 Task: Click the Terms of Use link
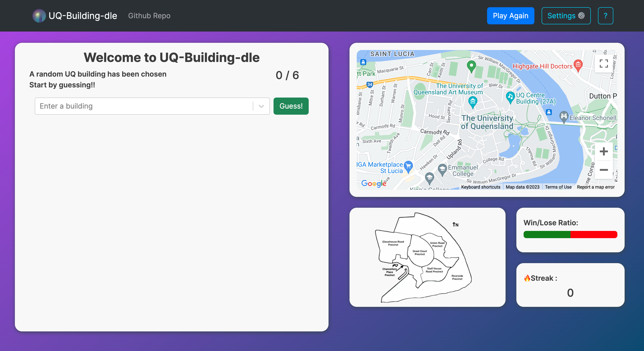[558, 187]
